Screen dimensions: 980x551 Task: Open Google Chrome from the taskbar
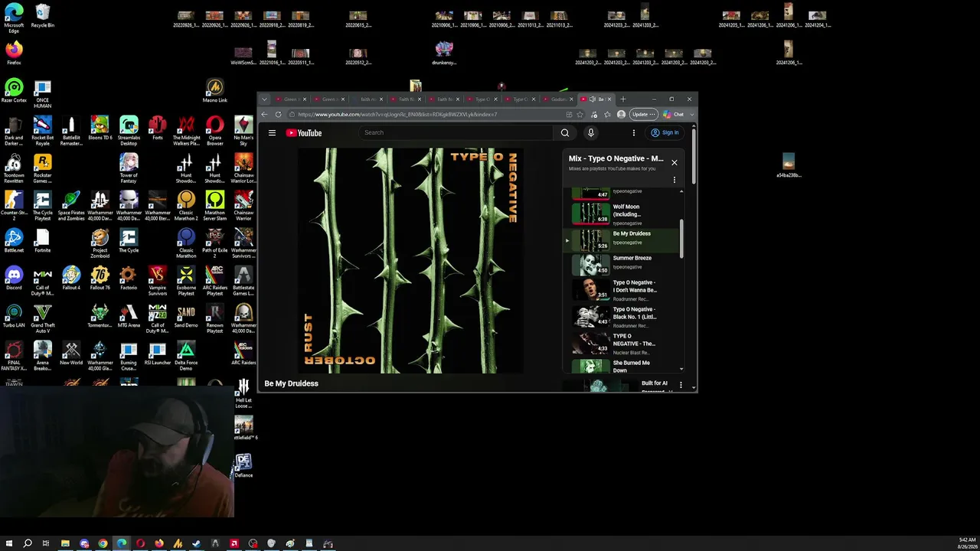click(x=103, y=543)
